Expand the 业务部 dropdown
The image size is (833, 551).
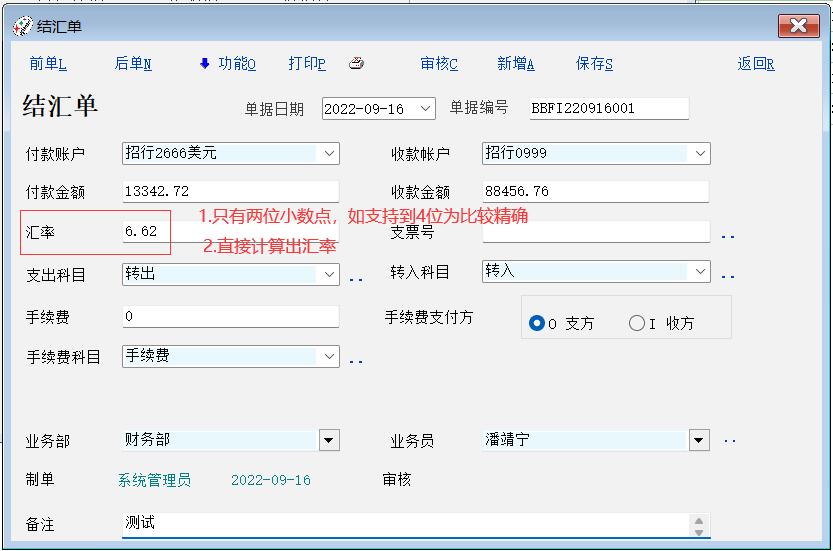click(329, 440)
